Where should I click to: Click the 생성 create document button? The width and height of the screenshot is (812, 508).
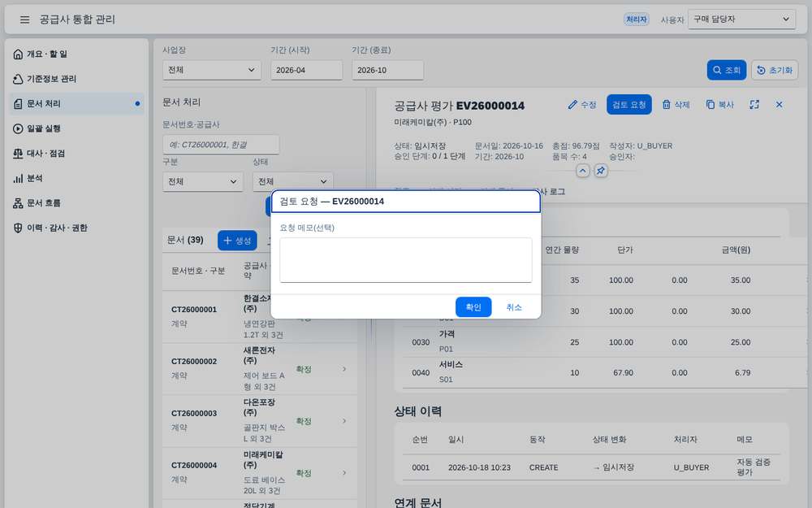[x=237, y=241]
